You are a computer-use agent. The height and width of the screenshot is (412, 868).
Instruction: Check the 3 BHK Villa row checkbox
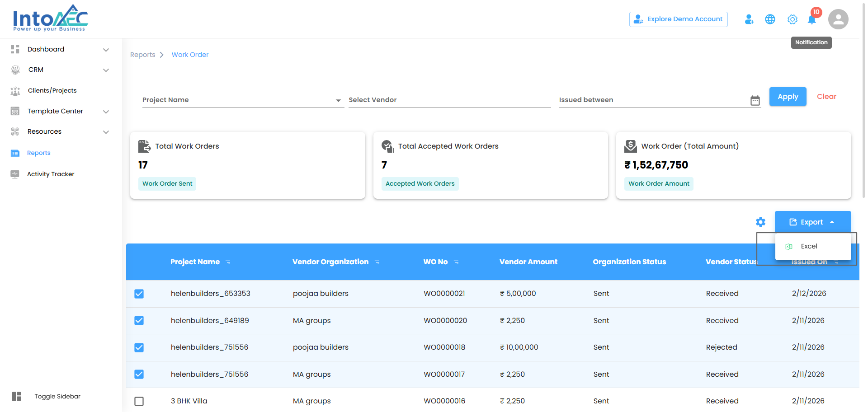pyautogui.click(x=139, y=401)
